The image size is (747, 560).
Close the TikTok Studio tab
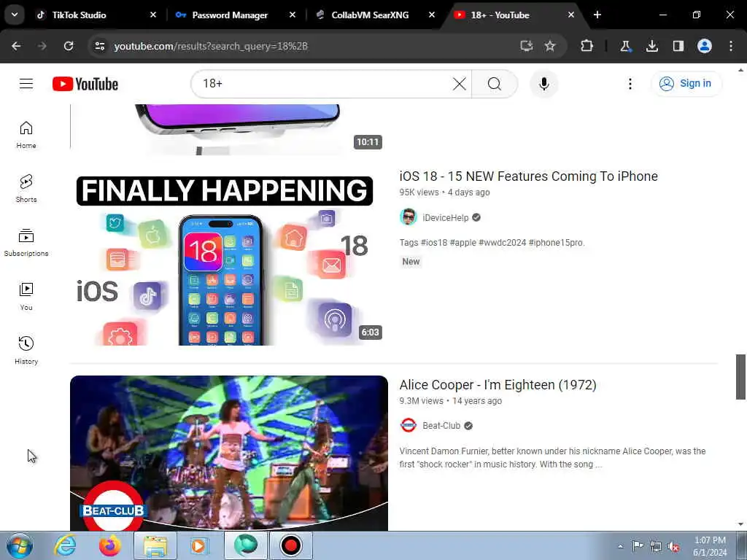coord(153,15)
